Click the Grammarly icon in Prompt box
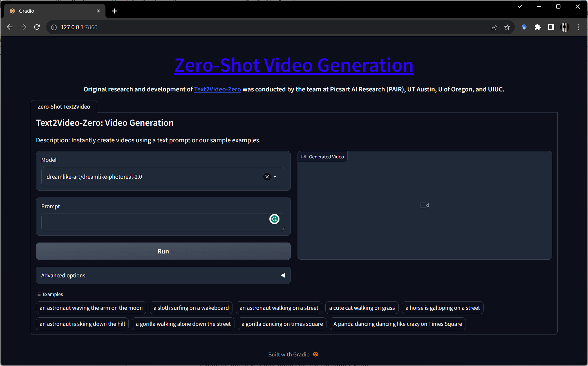 pos(274,219)
